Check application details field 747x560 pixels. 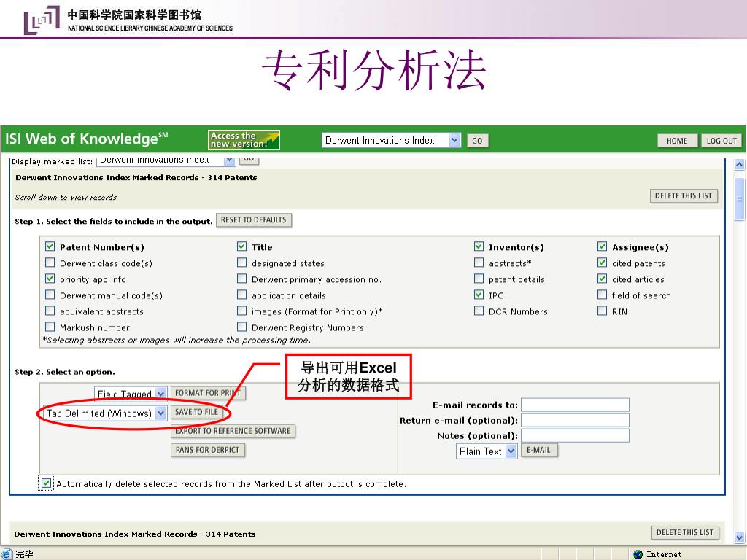[x=242, y=295]
